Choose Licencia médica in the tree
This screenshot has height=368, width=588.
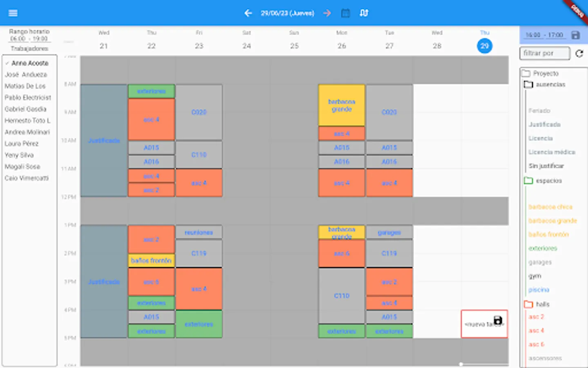click(552, 152)
